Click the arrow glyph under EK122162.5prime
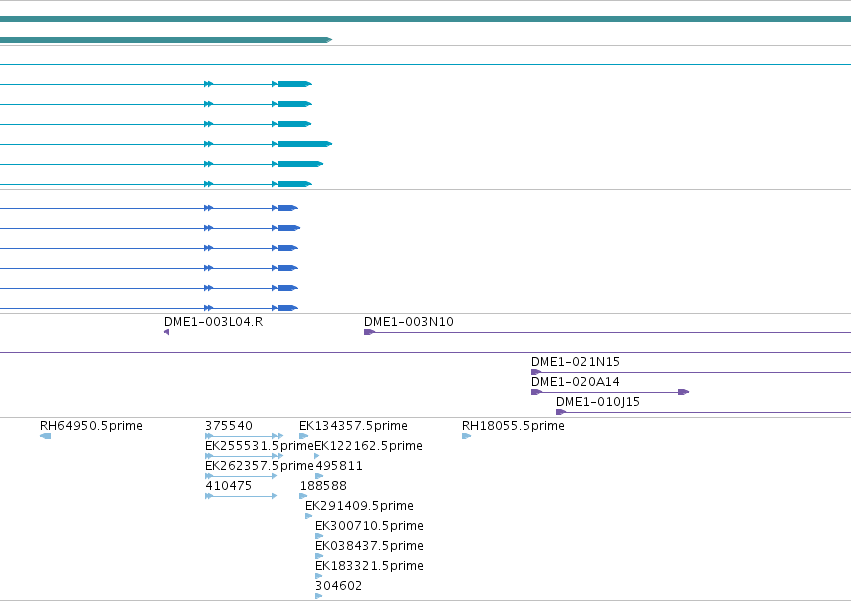Viewport: 851px width, 601px height. pyautogui.click(x=316, y=456)
